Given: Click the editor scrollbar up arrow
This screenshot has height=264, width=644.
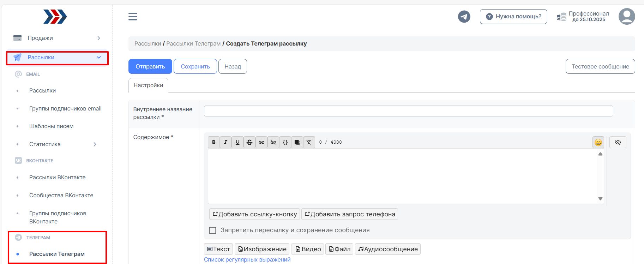Looking at the screenshot, I should click(600, 154).
